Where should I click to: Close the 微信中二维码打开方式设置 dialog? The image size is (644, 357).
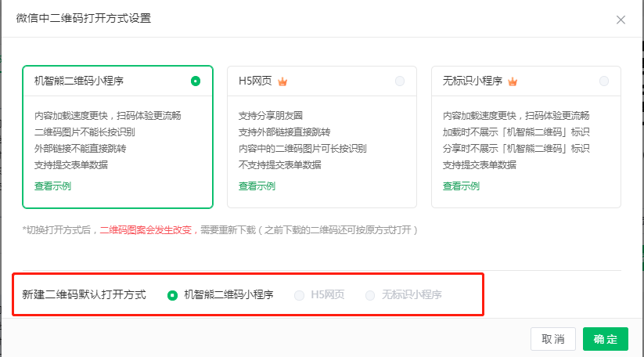click(x=621, y=20)
